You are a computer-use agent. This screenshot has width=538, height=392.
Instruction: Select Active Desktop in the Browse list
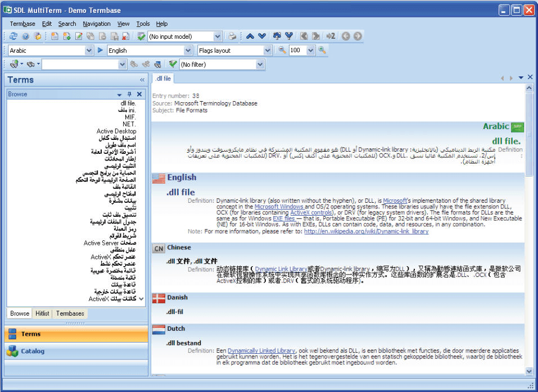pyautogui.click(x=116, y=131)
